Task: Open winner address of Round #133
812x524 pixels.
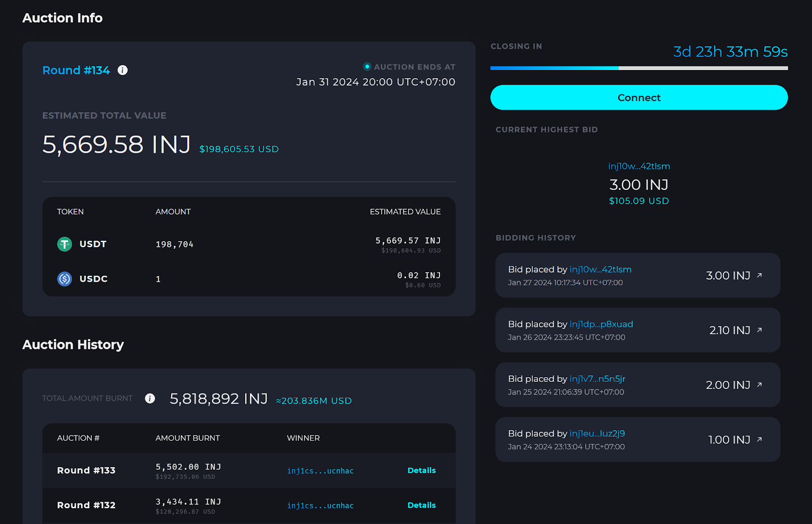Action: coord(320,471)
